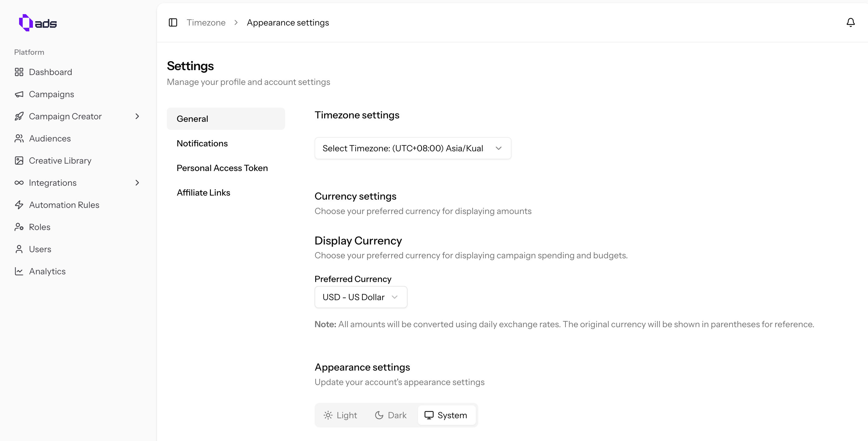Switch appearance to Light theme

(340, 415)
